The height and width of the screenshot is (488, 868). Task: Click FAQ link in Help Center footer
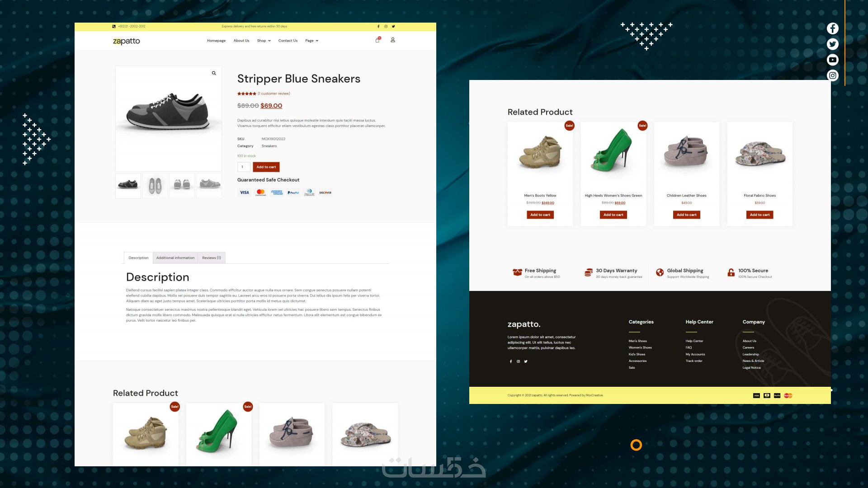point(689,348)
